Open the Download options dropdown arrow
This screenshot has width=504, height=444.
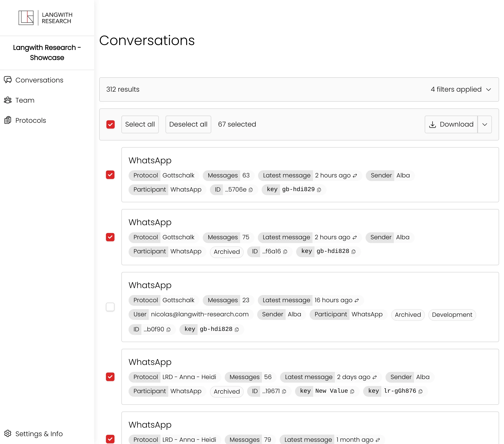[x=485, y=124]
